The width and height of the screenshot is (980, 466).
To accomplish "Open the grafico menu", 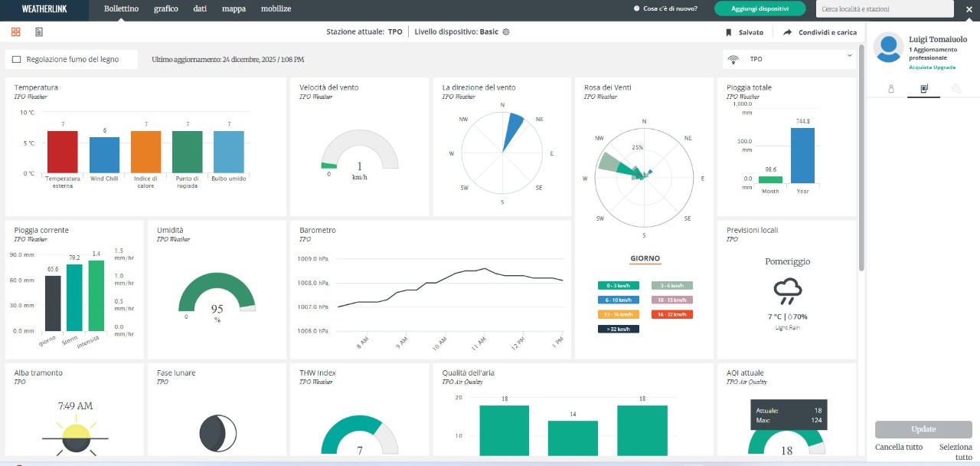I will (x=165, y=8).
